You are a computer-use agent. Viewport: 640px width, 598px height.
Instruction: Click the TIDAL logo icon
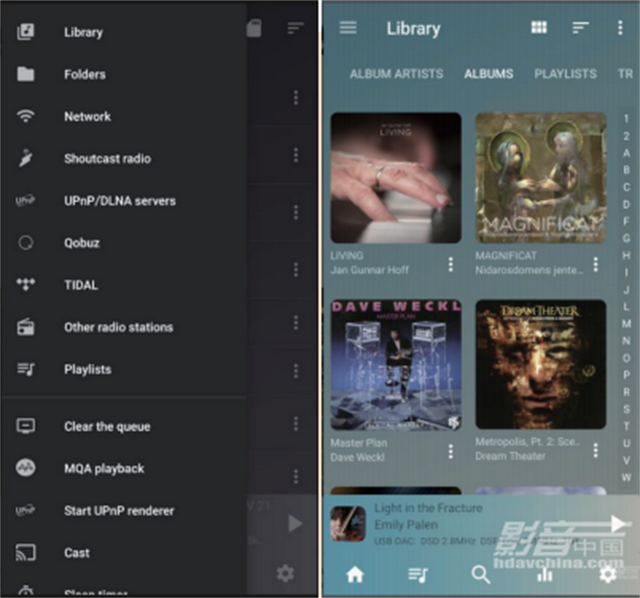click(x=26, y=284)
